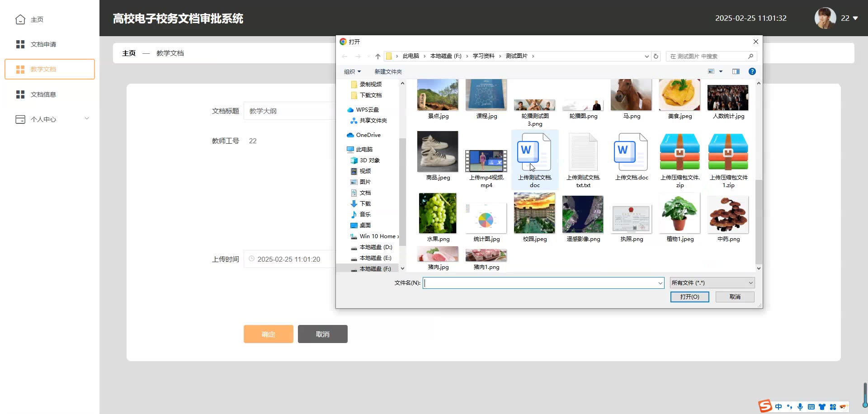The width and height of the screenshot is (868, 414).
Task: Open the view mode options dropdown arrow
Action: click(721, 71)
